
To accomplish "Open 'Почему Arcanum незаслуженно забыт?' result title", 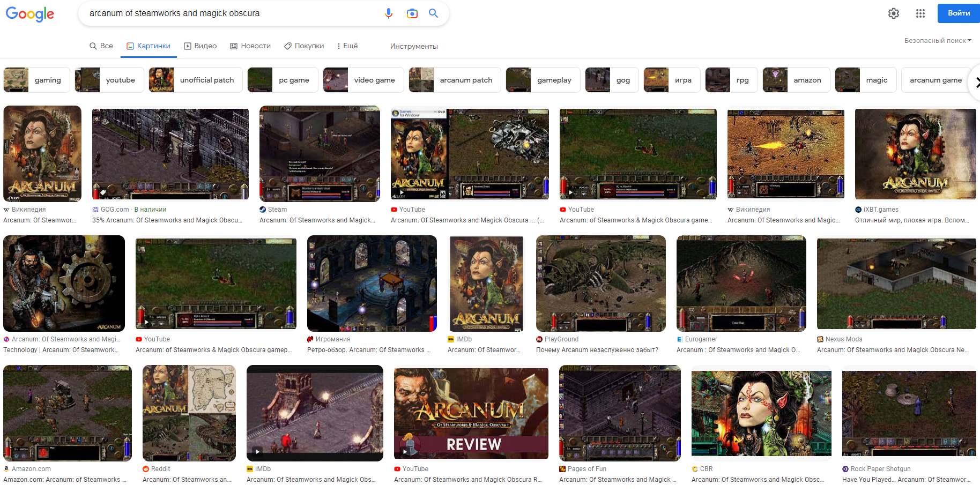I will 597,350.
